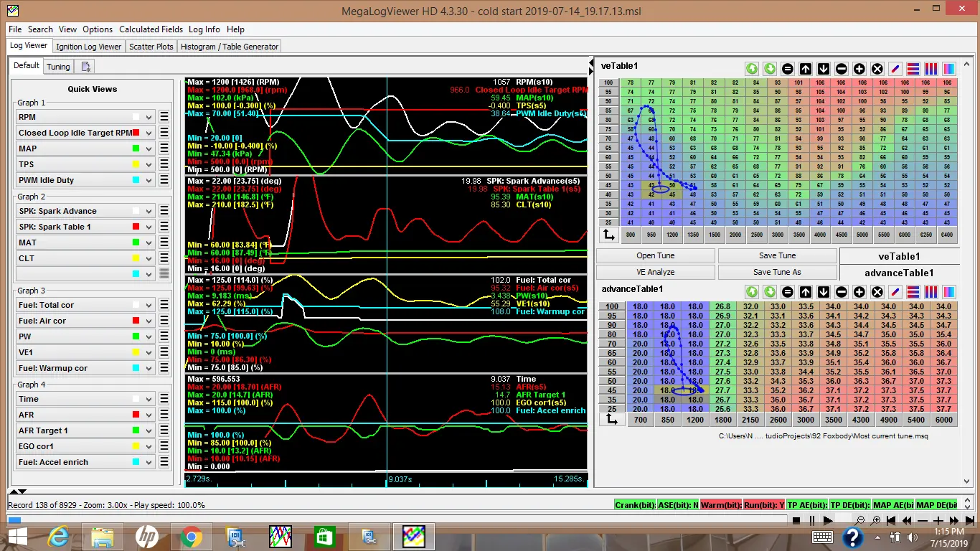
Task: Open the Closed Loop Idle Target RPM dropdown
Action: pyautogui.click(x=149, y=133)
